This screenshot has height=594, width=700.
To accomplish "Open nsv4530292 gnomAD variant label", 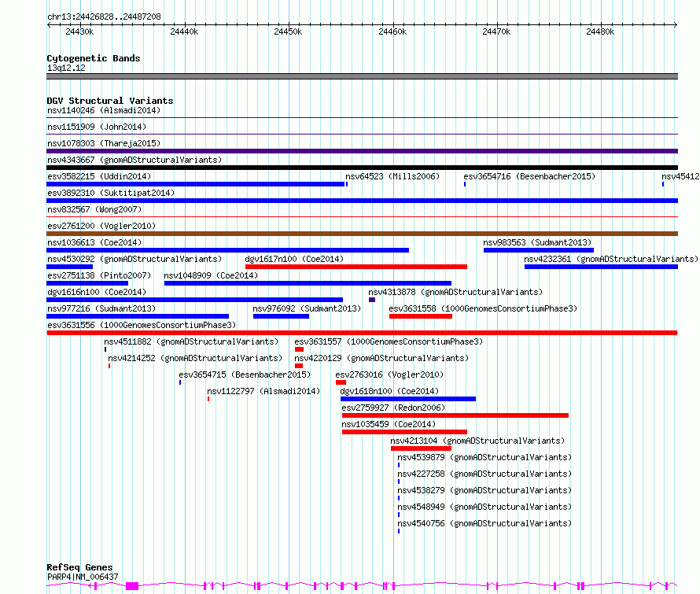I will (134, 259).
